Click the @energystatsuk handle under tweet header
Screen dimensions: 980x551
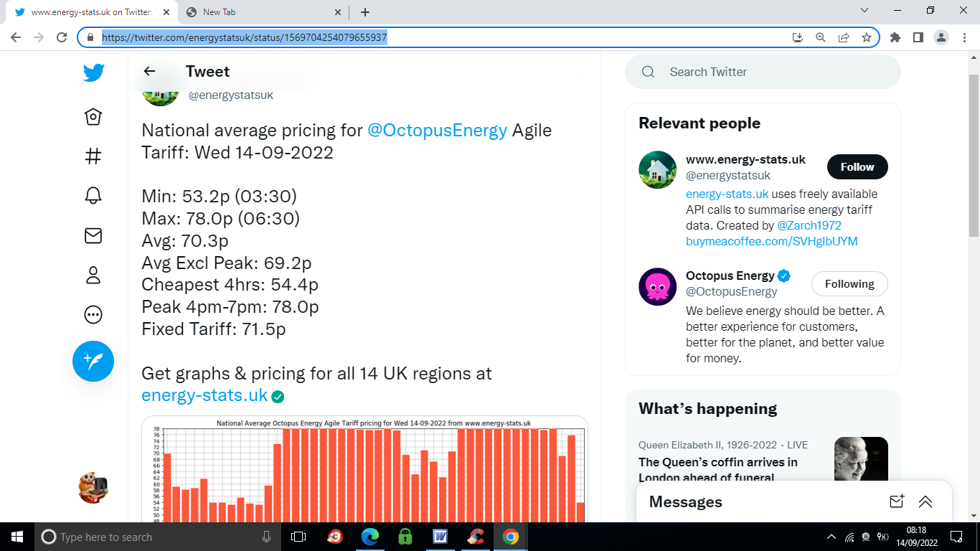tap(230, 95)
